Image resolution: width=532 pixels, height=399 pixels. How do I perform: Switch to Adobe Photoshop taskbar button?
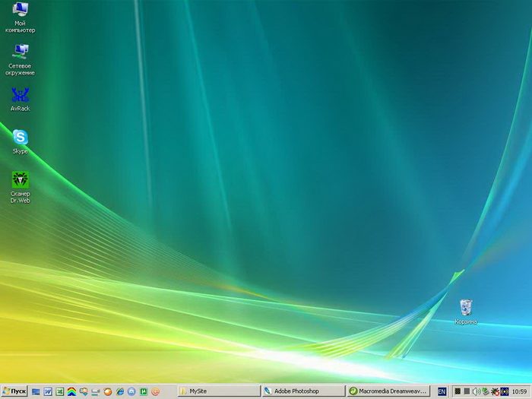coord(303,391)
